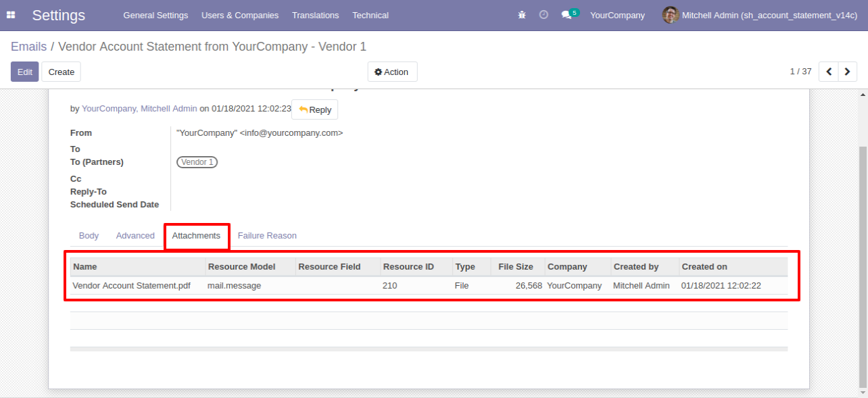868x398 pixels.
Task: Switch to the Failure Reason tab
Action: 267,236
